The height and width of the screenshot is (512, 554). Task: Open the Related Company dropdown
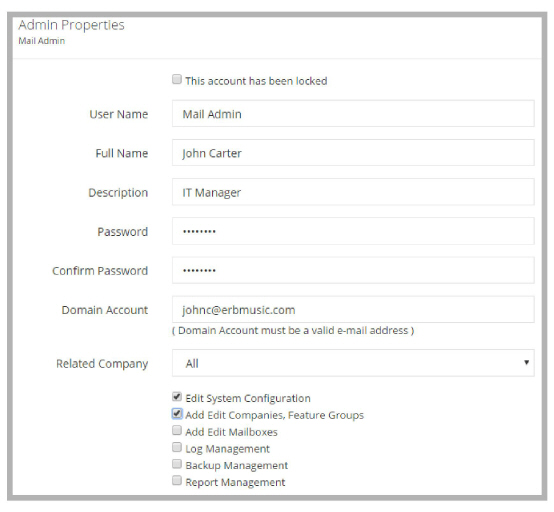click(353, 363)
